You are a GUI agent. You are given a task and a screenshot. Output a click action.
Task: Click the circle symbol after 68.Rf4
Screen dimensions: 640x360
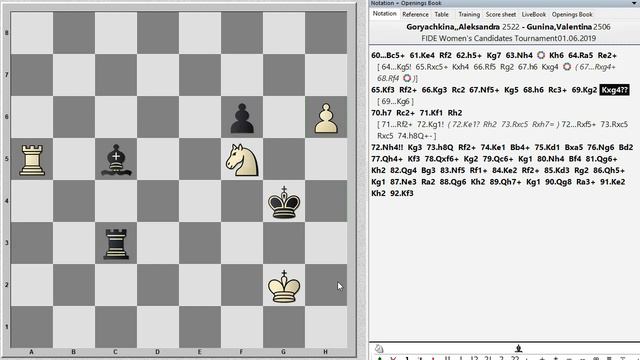407,78
